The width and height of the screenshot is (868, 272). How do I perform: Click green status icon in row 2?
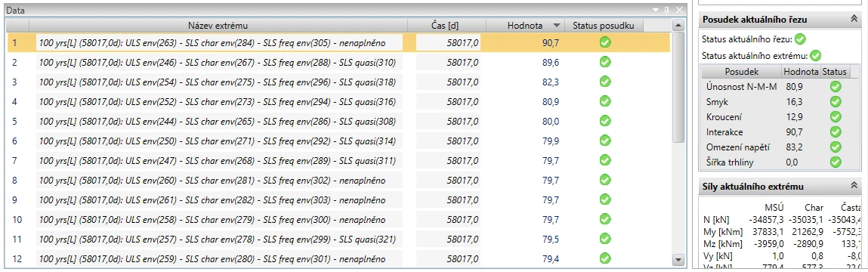click(605, 62)
